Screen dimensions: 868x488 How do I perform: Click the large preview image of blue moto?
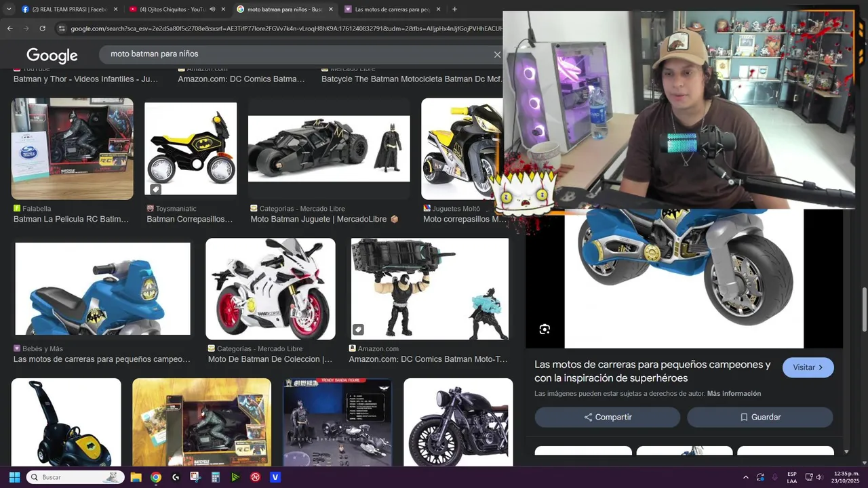pyautogui.click(x=684, y=279)
